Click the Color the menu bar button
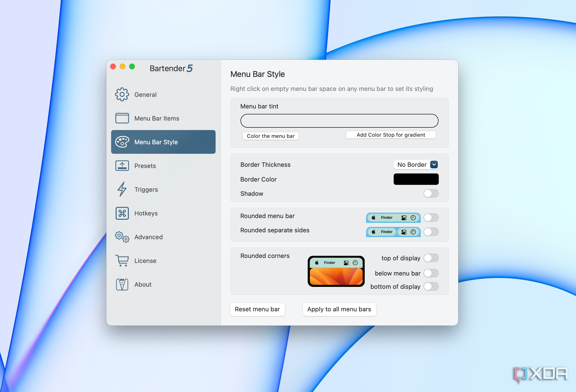576x392 pixels. click(271, 136)
